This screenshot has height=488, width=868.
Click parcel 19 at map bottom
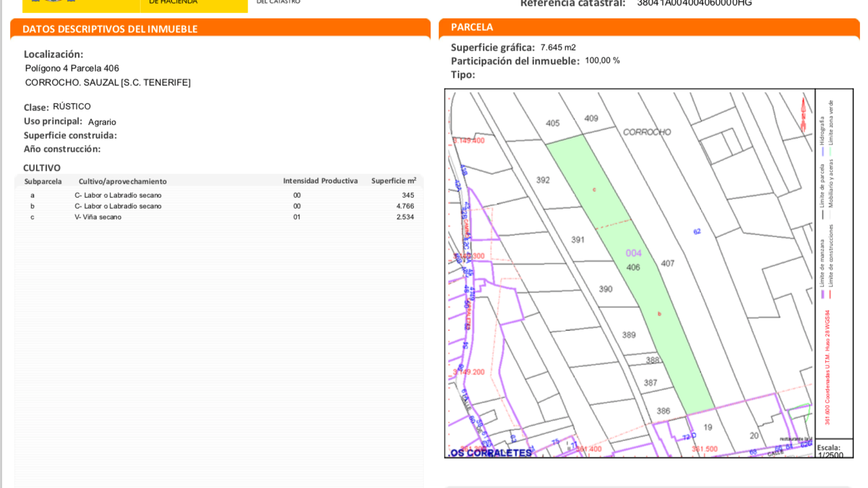click(708, 427)
